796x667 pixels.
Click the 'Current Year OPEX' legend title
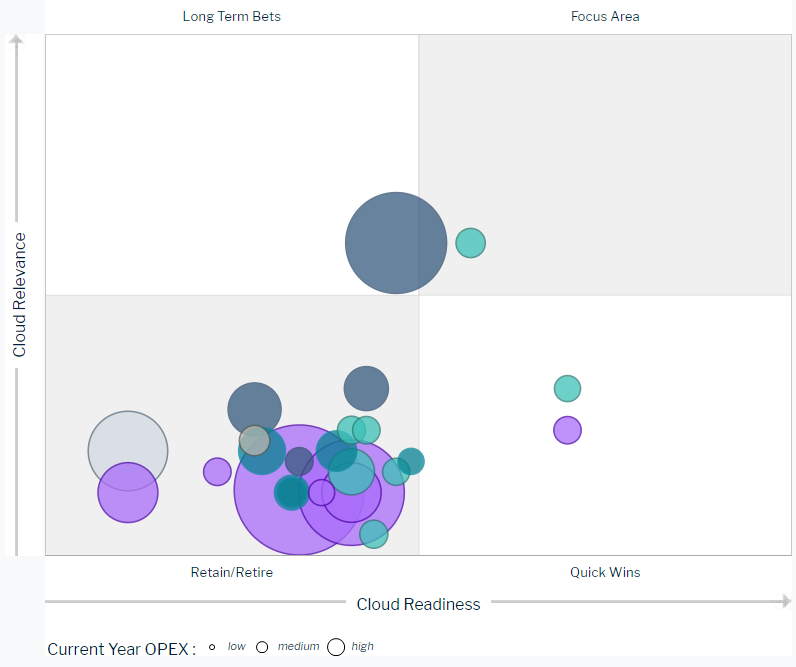pos(120,649)
